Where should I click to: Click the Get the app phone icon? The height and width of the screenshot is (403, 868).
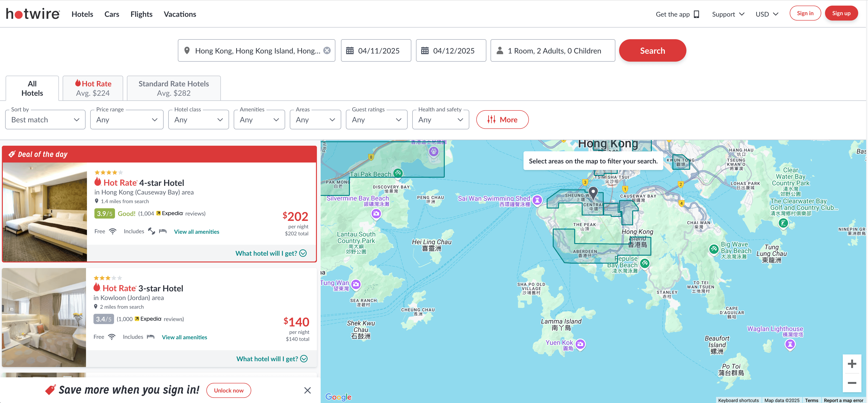(x=696, y=14)
